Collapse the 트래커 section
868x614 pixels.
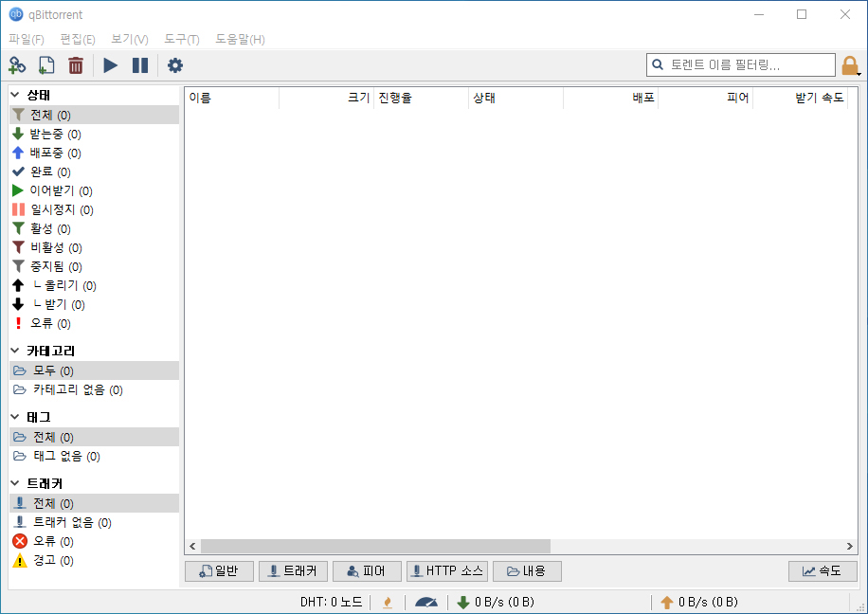pos(15,483)
